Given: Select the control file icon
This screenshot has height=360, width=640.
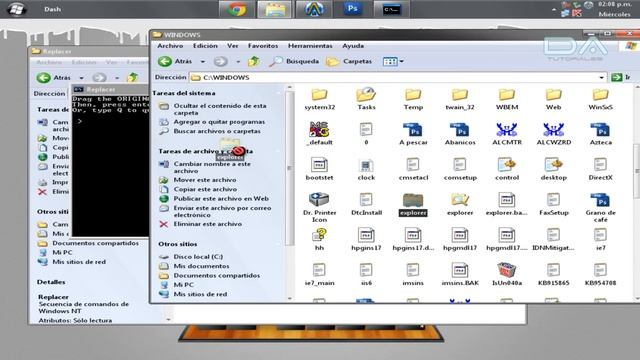Looking at the screenshot, I should click(x=507, y=169).
